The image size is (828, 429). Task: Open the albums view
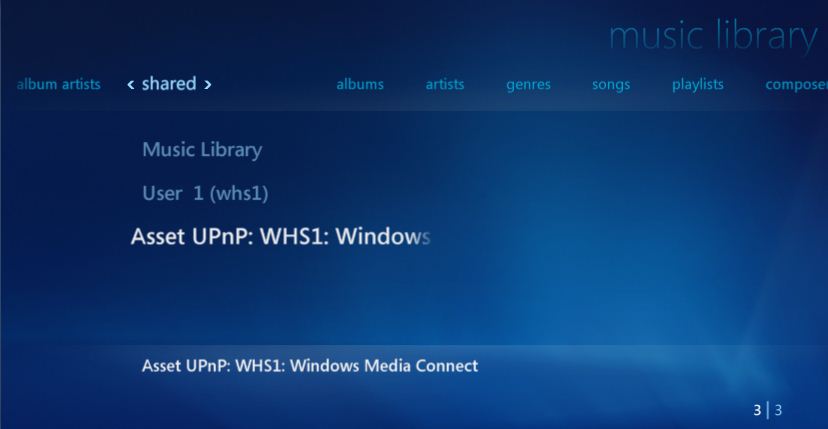click(360, 84)
